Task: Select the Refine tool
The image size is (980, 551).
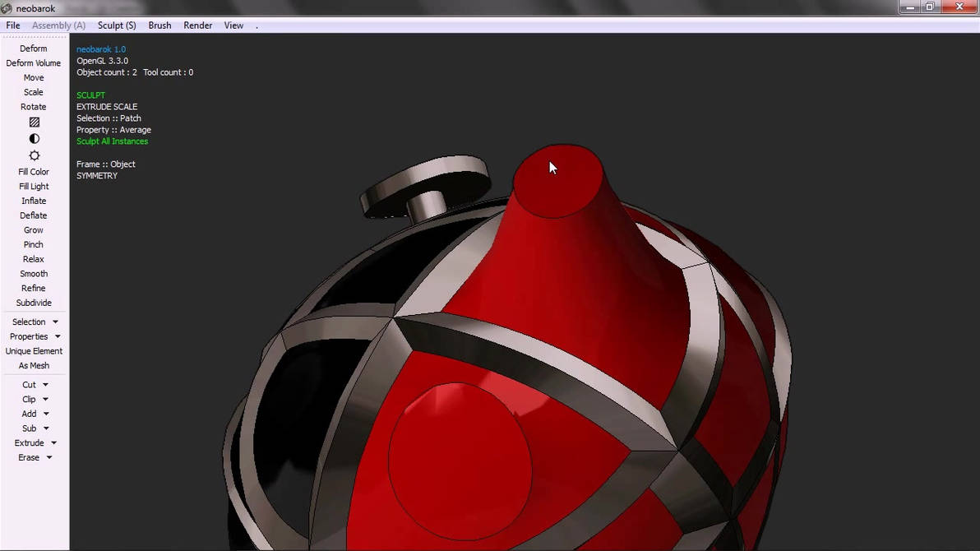Action: [33, 289]
